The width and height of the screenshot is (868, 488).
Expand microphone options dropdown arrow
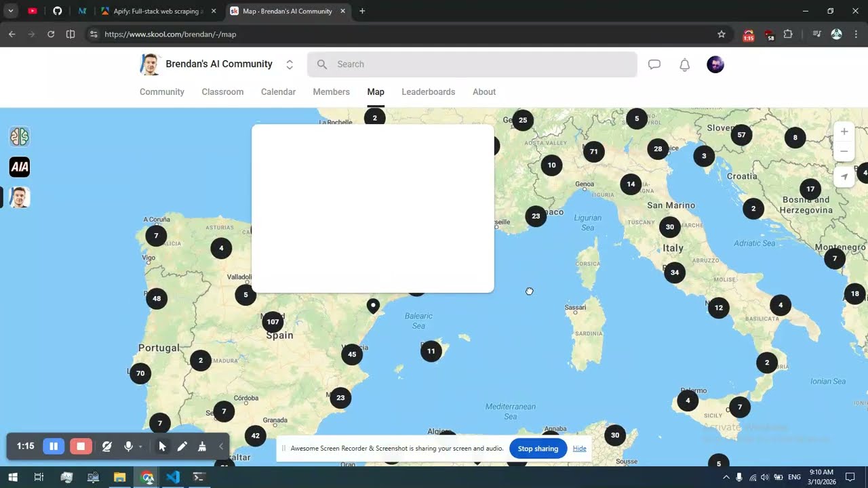[140, 447]
